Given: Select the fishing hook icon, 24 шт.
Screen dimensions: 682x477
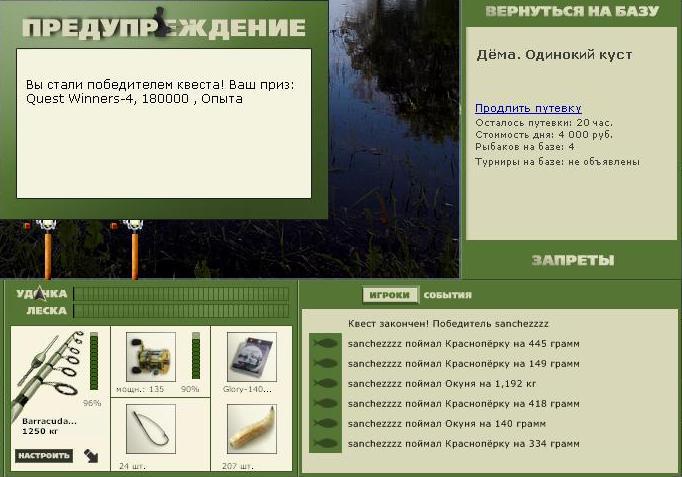Looking at the screenshot, I should coord(150,429).
